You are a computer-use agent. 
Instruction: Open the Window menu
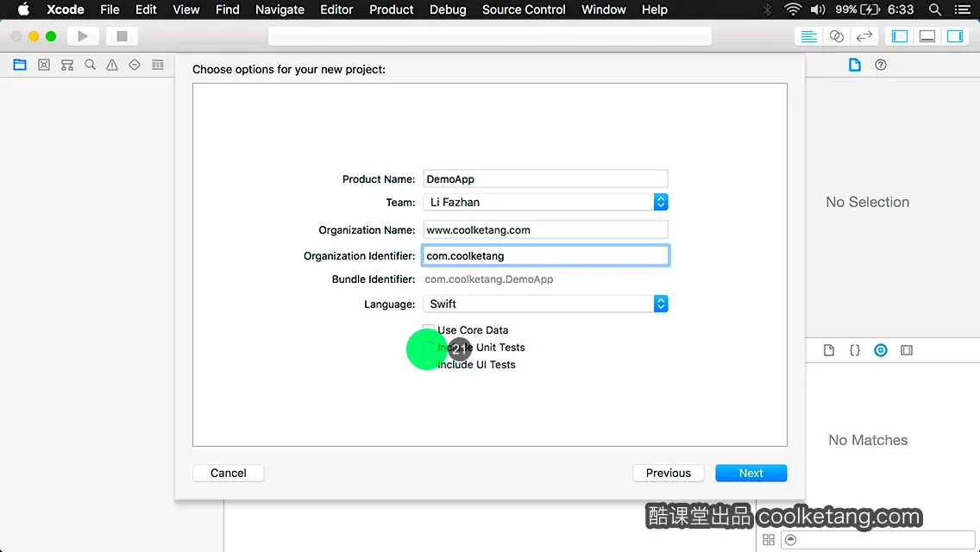pos(603,9)
